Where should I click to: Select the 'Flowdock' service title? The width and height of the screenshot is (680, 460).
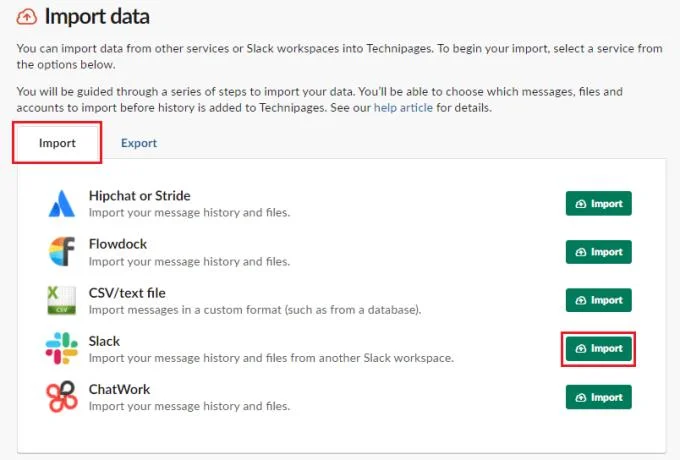pyautogui.click(x=118, y=244)
